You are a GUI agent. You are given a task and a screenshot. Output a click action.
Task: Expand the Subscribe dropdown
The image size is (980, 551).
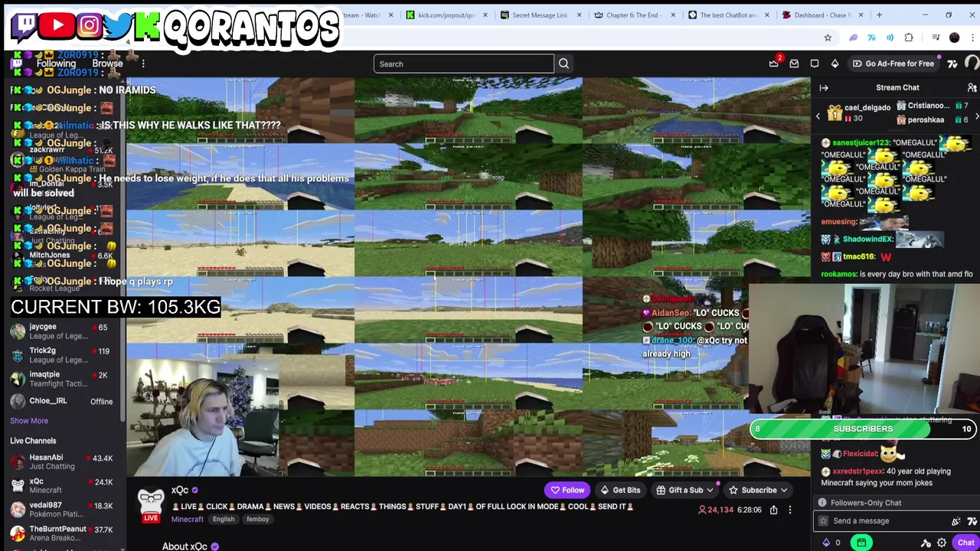(783, 490)
